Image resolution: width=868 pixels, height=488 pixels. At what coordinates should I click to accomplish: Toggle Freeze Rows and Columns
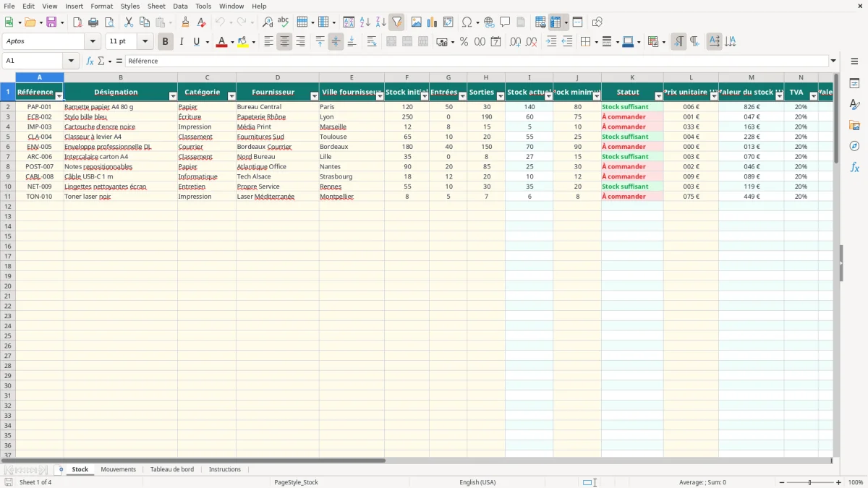[x=556, y=22]
